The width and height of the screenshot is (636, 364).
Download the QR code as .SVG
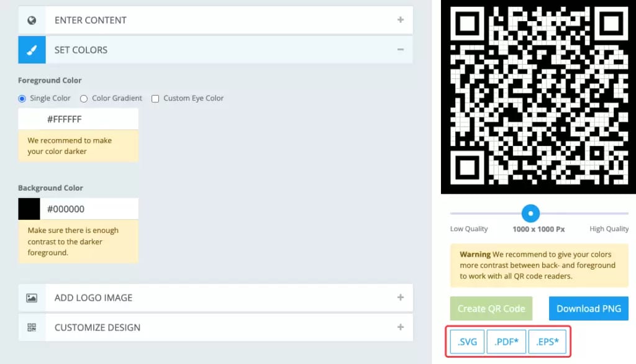(467, 342)
